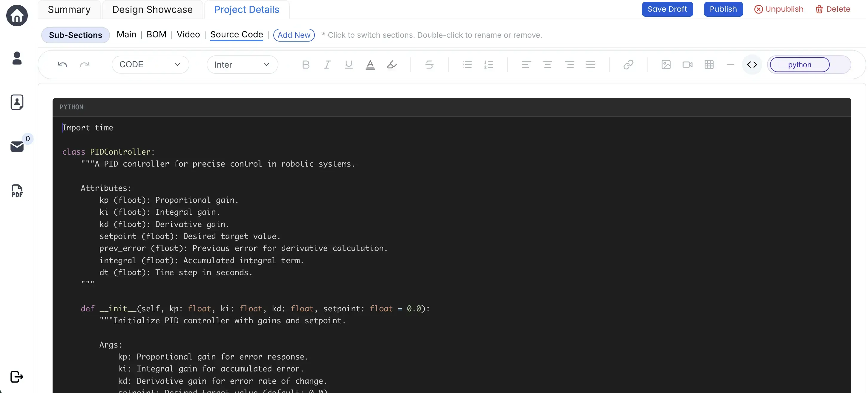Select the Source Code sub-section
The width and height of the screenshot is (868, 393).
(x=237, y=34)
